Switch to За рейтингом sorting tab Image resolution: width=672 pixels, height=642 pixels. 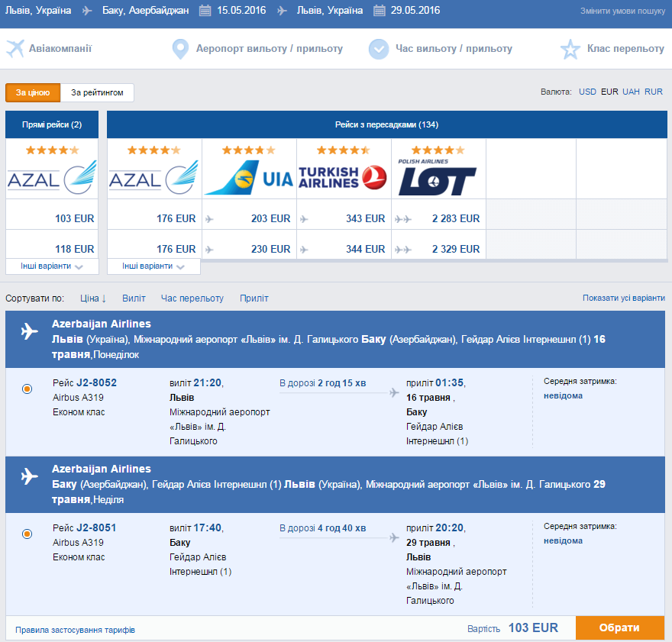pyautogui.click(x=97, y=92)
